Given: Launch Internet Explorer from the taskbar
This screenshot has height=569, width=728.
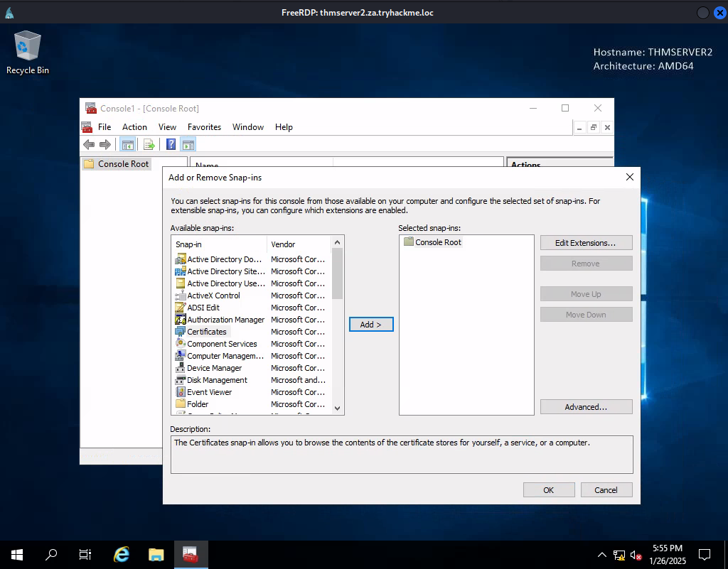Looking at the screenshot, I should [122, 555].
